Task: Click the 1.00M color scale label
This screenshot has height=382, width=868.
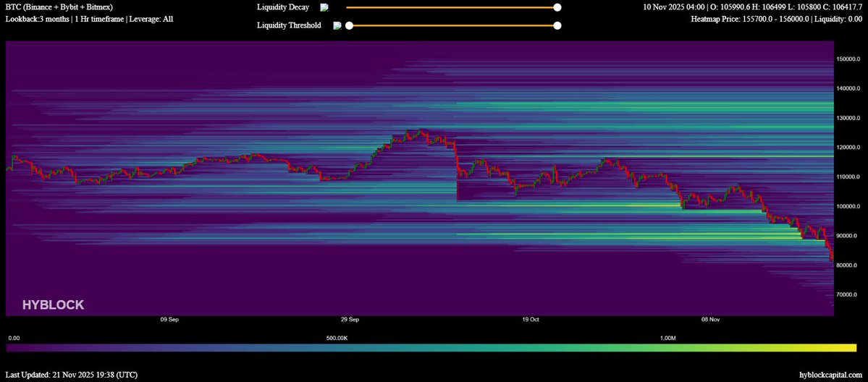Action: click(667, 338)
